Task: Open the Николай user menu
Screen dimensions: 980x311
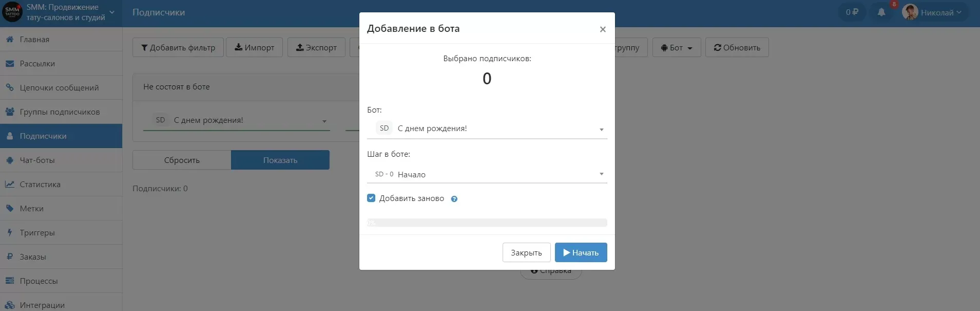Action: click(x=932, y=12)
